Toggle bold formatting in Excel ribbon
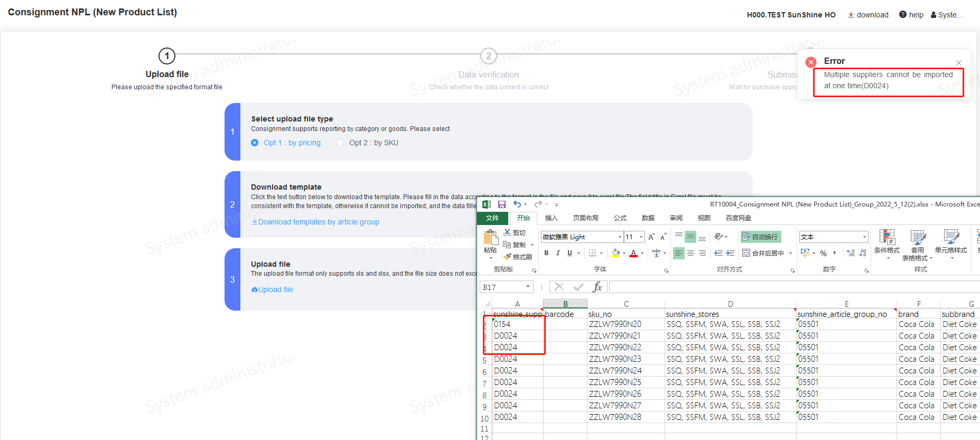 [x=546, y=253]
